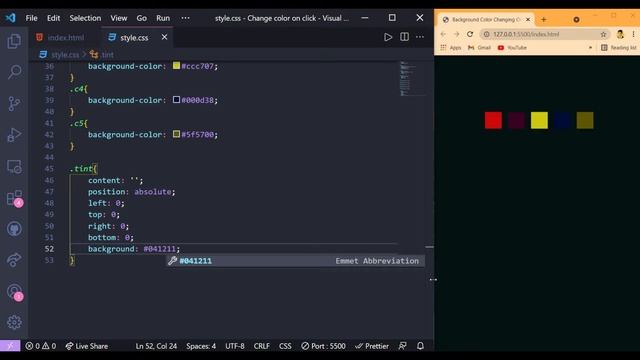Stop Live Server on Port : 5500
This screenshot has width=640, height=360.
point(323,346)
